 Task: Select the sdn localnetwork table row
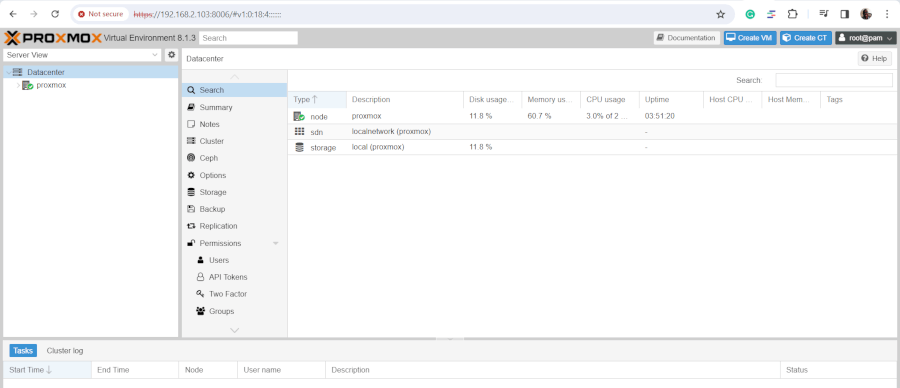pos(593,131)
